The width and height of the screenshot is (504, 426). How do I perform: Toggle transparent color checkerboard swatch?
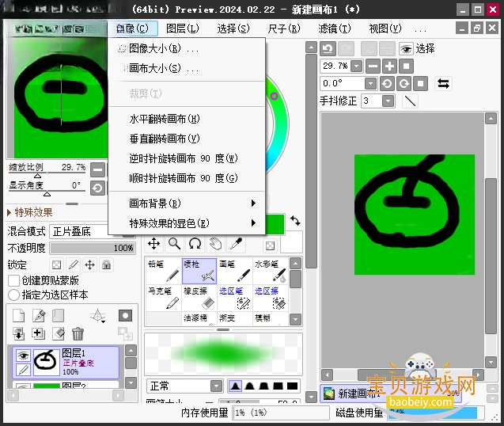[x=270, y=245]
